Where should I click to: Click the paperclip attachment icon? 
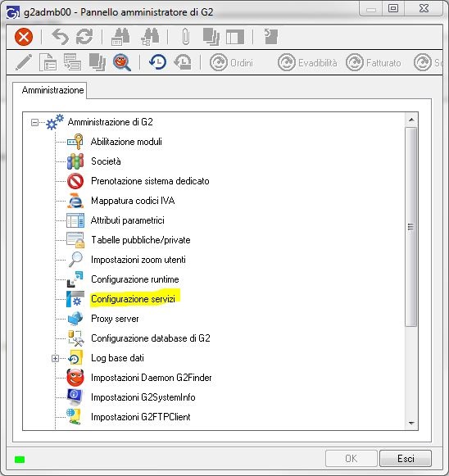(186, 37)
